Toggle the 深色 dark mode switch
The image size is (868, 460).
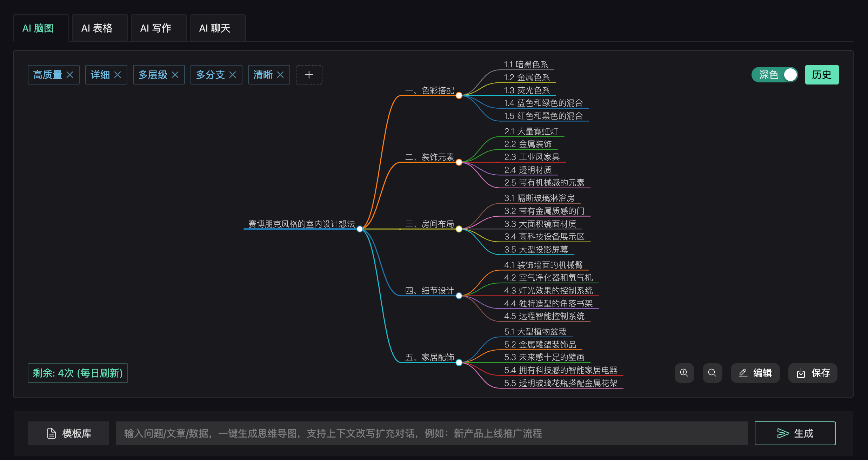(775, 75)
